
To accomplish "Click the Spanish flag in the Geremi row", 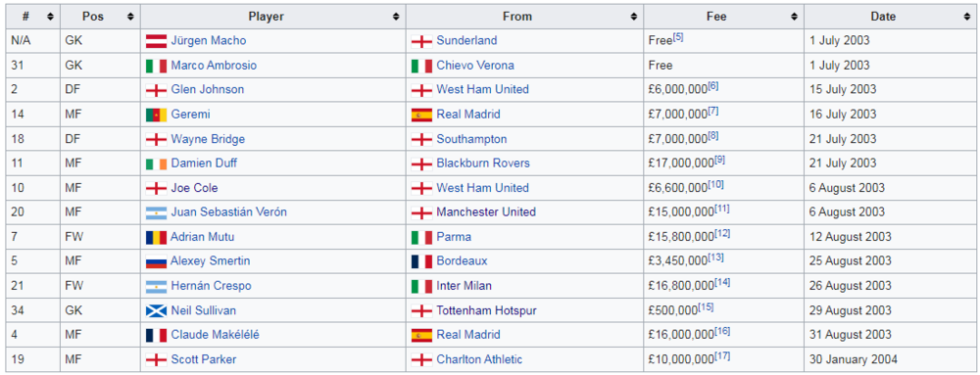I will [x=421, y=115].
